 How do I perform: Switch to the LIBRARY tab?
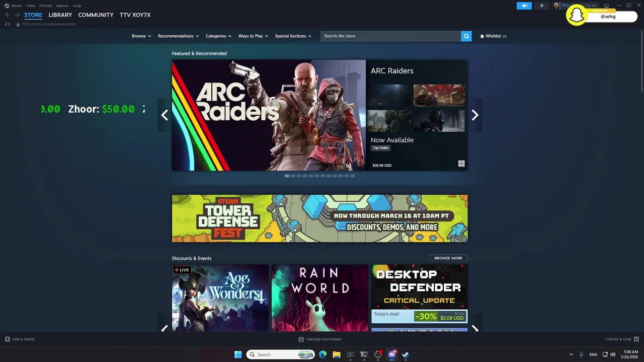[60, 15]
